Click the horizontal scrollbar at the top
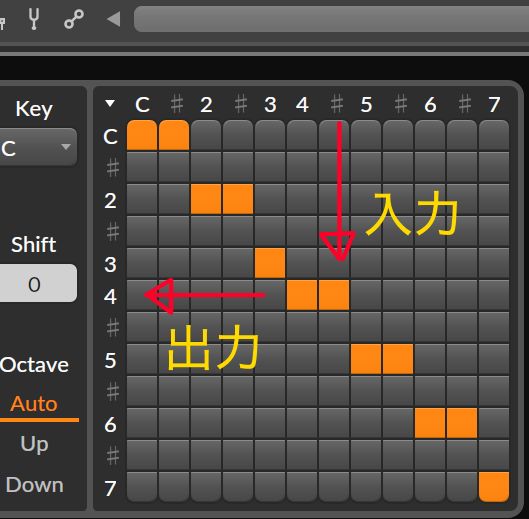 (x=331, y=19)
